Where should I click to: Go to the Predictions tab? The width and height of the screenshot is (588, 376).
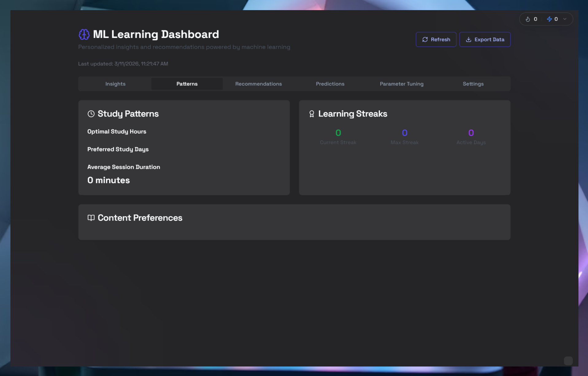[330, 84]
